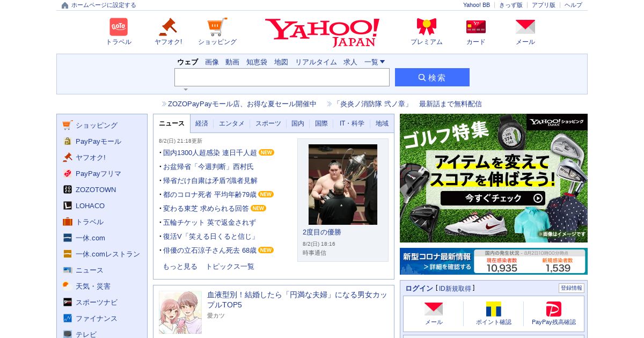Select the 地図 search tab
This screenshot has width=644, height=338.
[281, 62]
